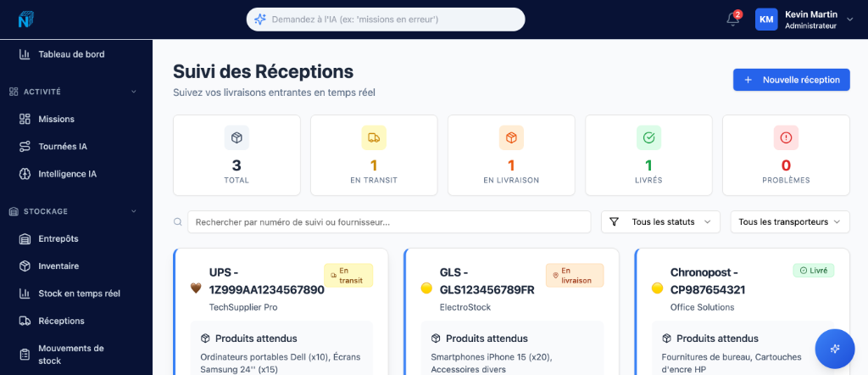This screenshot has height=375, width=868.
Task: Click the Total package icon in stats card
Action: (236, 138)
